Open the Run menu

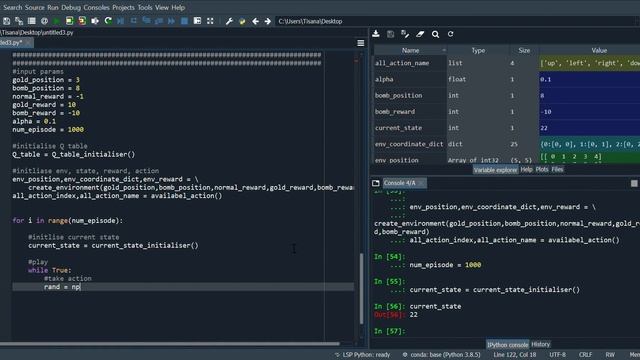[x=53, y=7]
